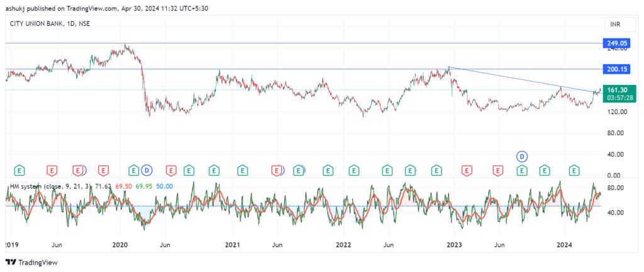Open the dividend D marker above the earnings icon
The height and width of the screenshot is (272, 644).
(522, 157)
